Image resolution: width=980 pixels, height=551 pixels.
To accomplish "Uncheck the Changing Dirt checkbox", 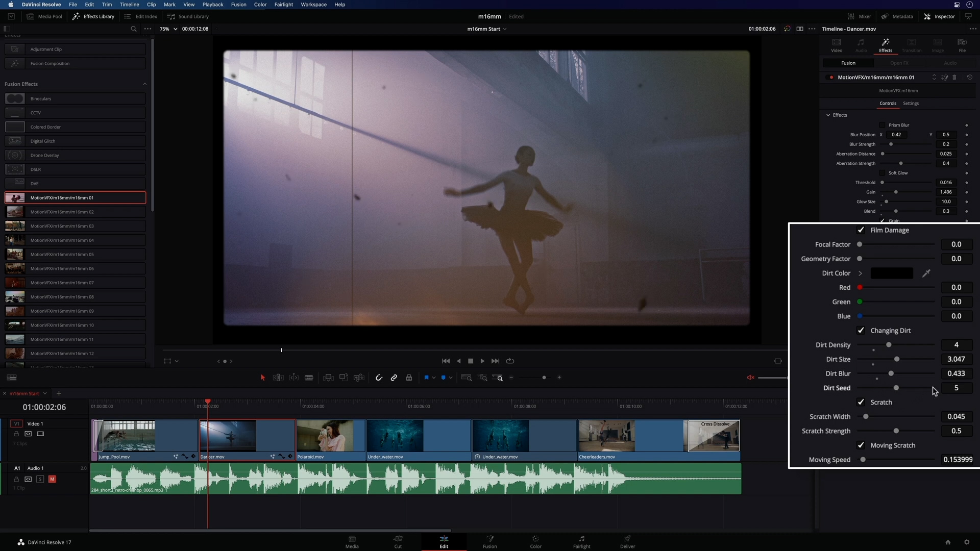I will [x=861, y=331].
